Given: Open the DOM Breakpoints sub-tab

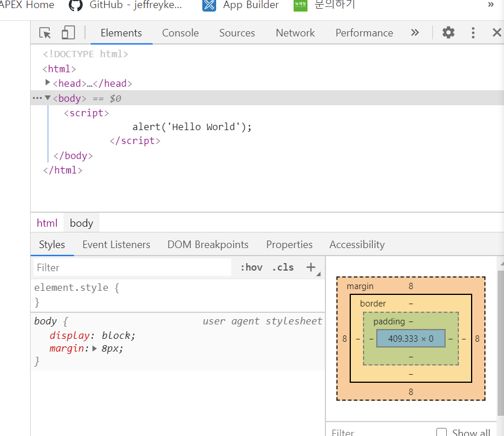Looking at the screenshot, I should (x=208, y=245).
